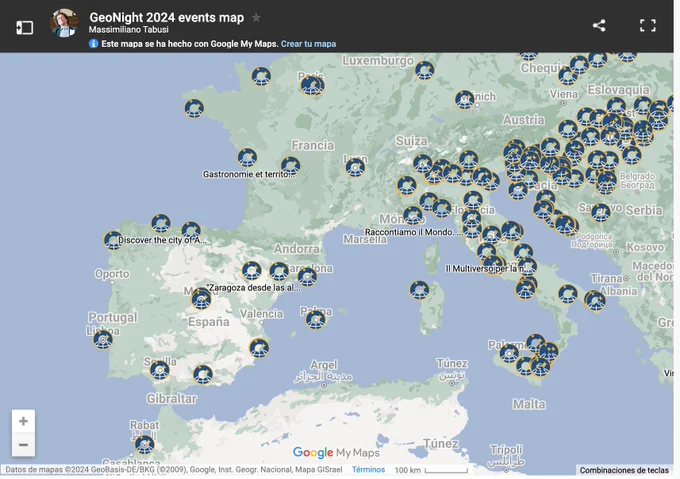This screenshot has width=680, height=479.
Task: Click the event marker near Sevilla
Action: tap(160, 370)
